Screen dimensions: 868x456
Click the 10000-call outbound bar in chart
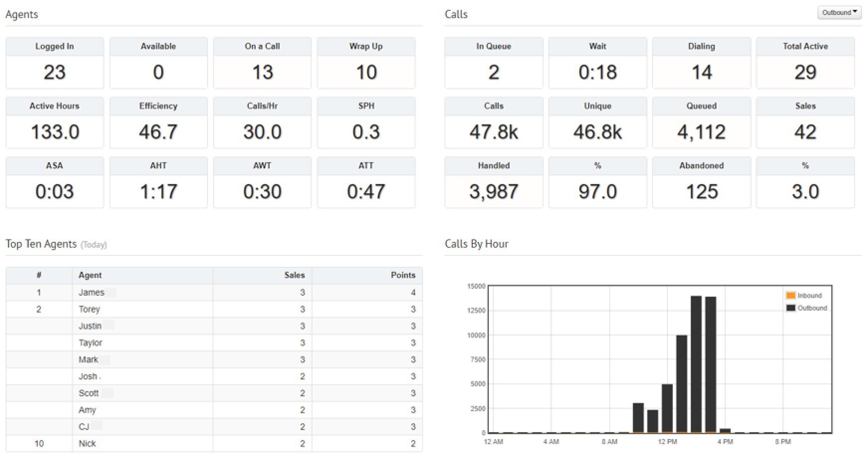[x=681, y=383]
